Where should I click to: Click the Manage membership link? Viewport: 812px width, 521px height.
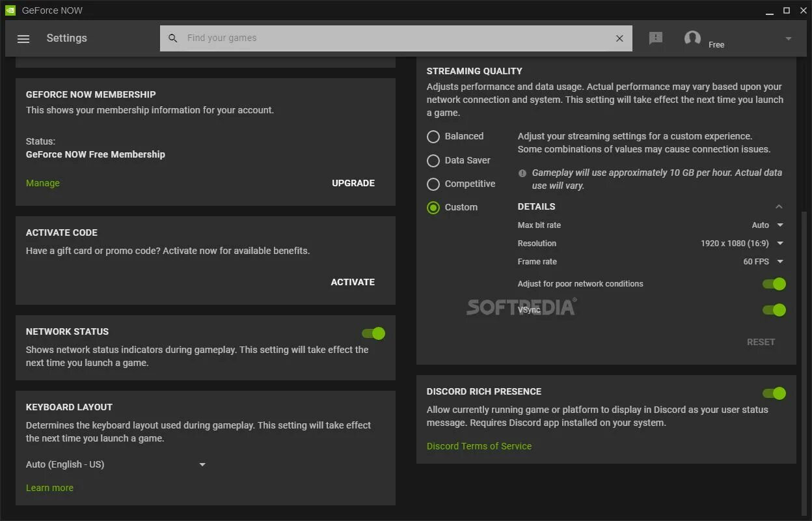[43, 183]
